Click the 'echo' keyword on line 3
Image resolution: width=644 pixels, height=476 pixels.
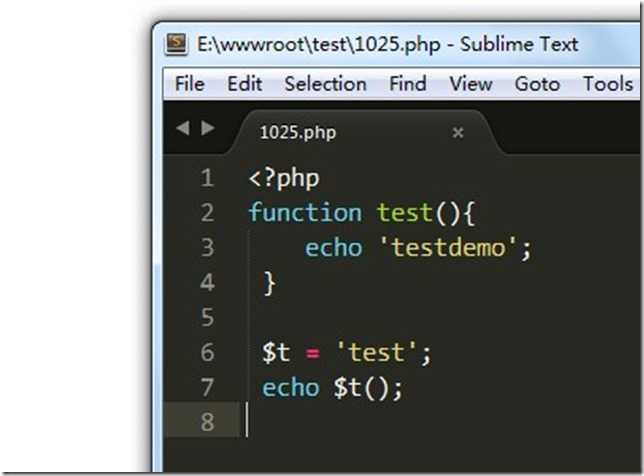click(x=333, y=248)
